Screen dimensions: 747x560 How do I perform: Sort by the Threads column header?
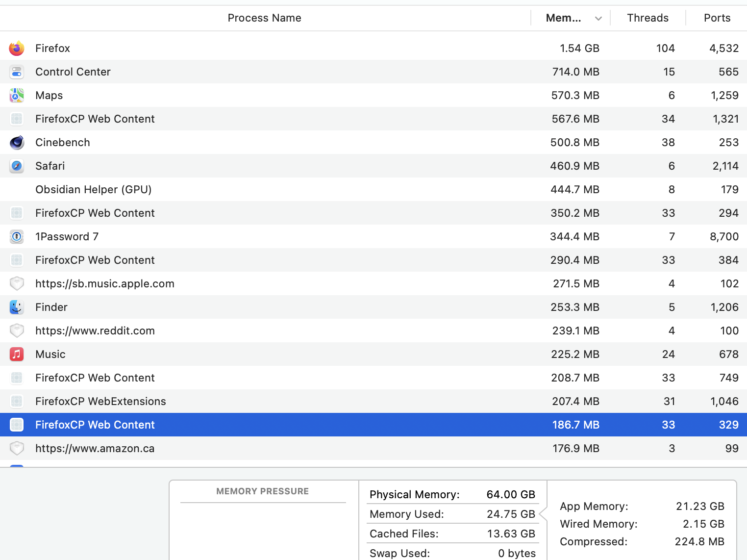pyautogui.click(x=648, y=18)
